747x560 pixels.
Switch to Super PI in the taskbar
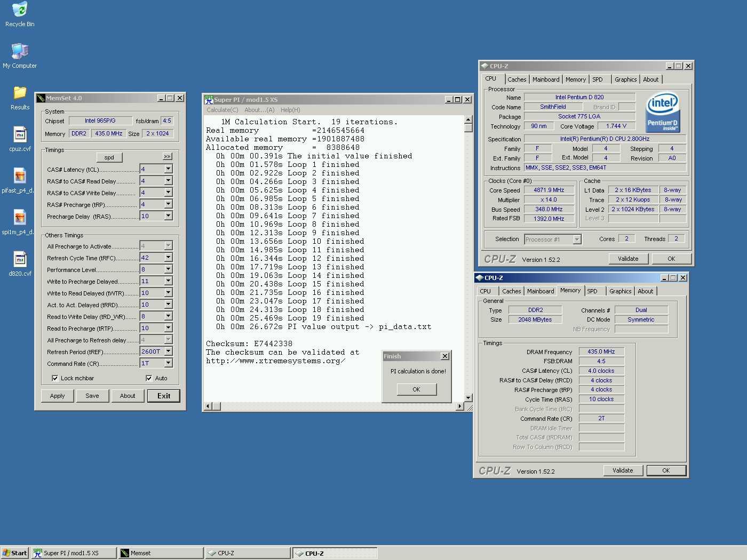coord(73,553)
